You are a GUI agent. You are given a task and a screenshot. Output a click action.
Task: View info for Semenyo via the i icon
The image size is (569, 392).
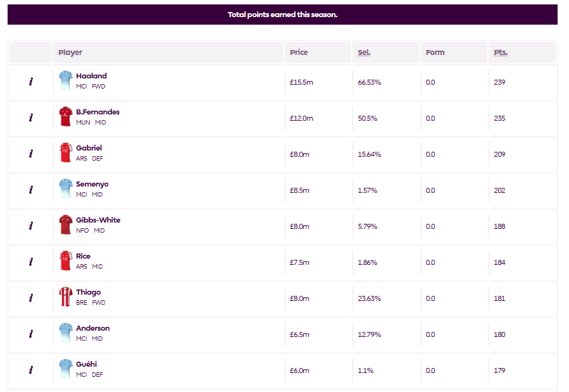pos(31,190)
